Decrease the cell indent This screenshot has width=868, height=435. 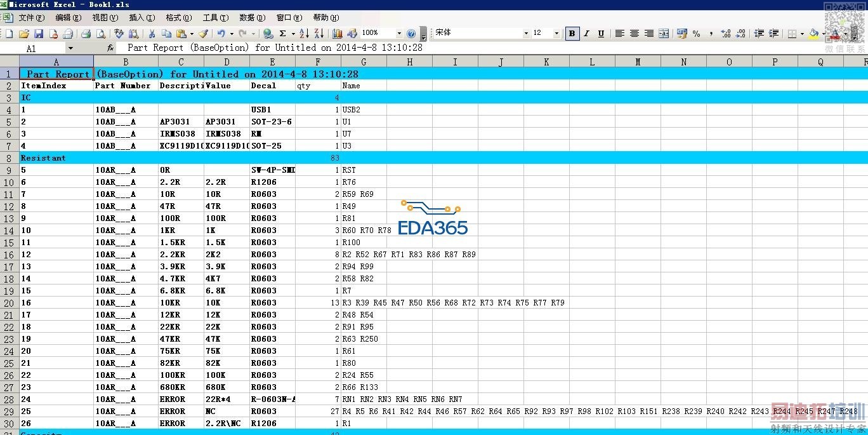[758, 33]
